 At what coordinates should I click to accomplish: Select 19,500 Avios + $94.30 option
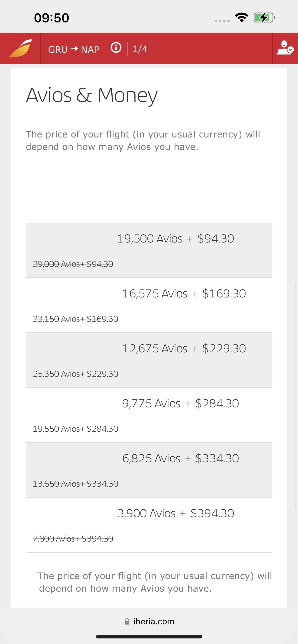149,250
